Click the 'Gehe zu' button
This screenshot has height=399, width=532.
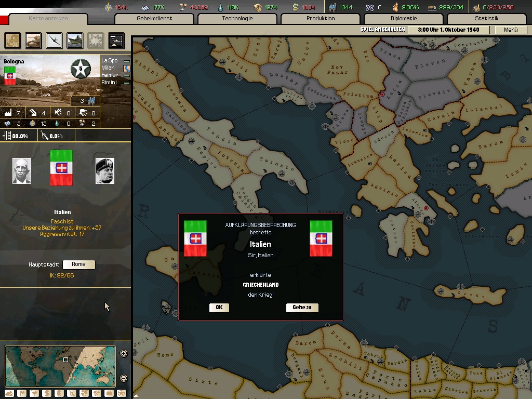pos(302,308)
